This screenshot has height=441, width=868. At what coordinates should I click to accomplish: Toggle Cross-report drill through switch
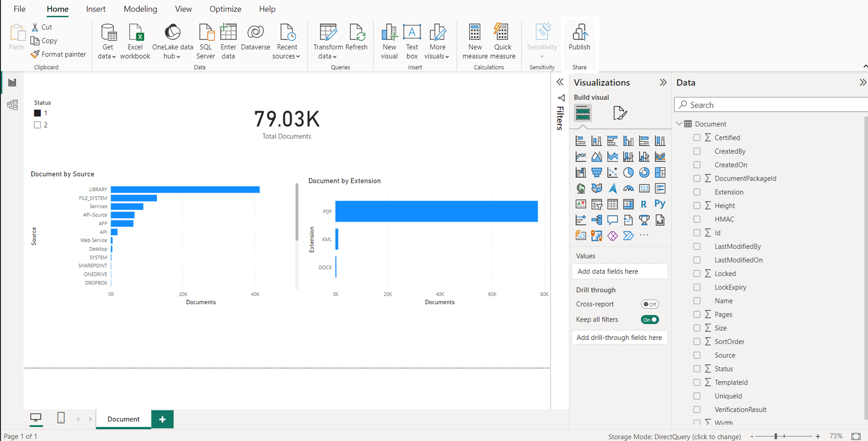click(650, 304)
